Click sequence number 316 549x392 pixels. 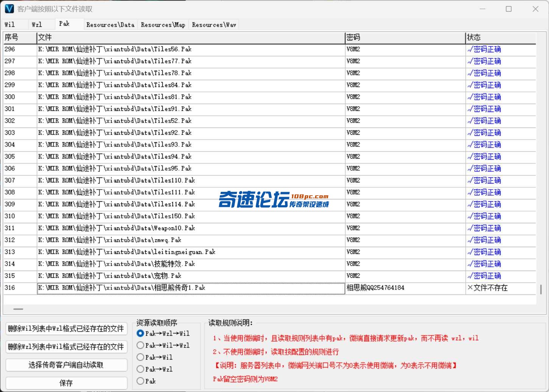pos(10,288)
